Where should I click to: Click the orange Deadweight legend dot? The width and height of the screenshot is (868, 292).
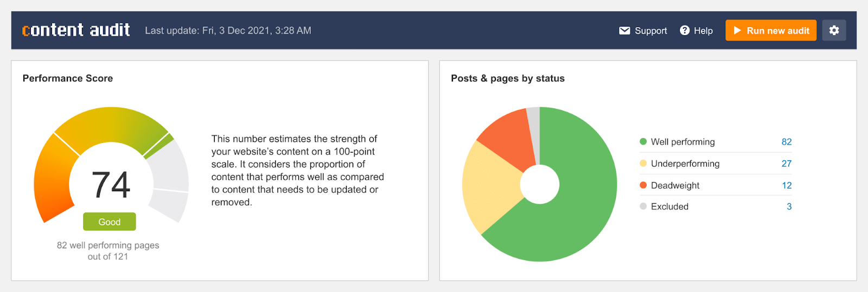click(643, 185)
